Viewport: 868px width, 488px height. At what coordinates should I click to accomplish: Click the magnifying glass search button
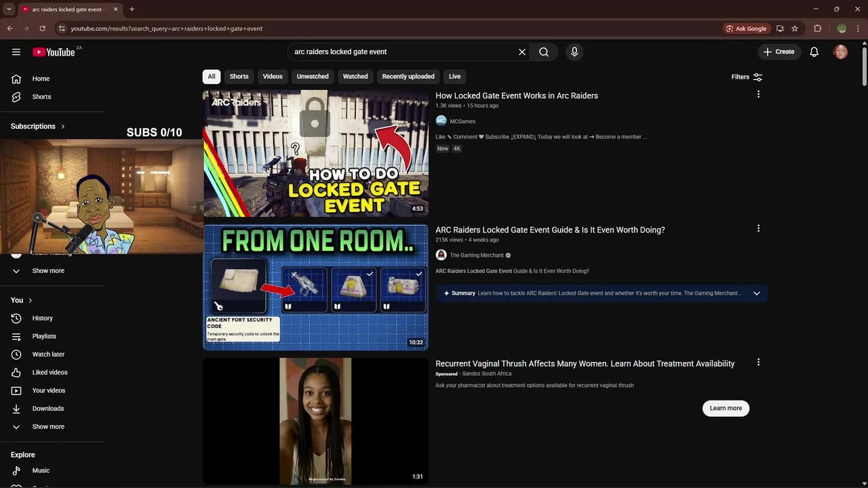[544, 52]
